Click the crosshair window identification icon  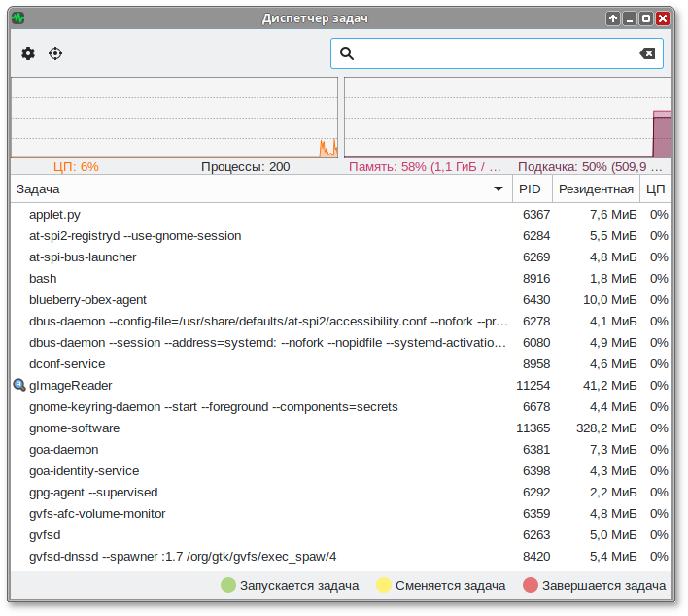55,53
